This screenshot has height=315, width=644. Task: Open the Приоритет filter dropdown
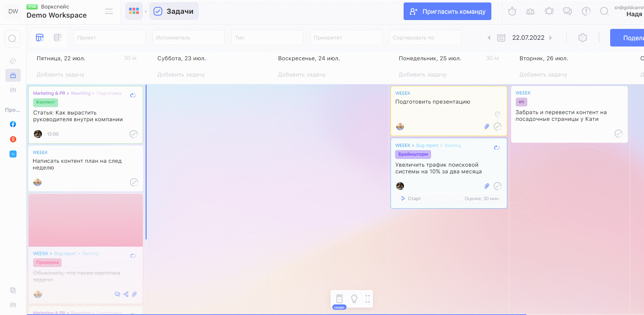tap(346, 38)
